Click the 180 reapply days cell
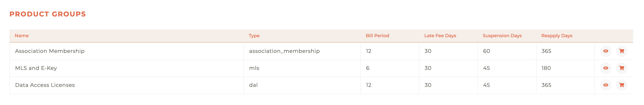The height and width of the screenshot is (105, 644). point(565,68)
